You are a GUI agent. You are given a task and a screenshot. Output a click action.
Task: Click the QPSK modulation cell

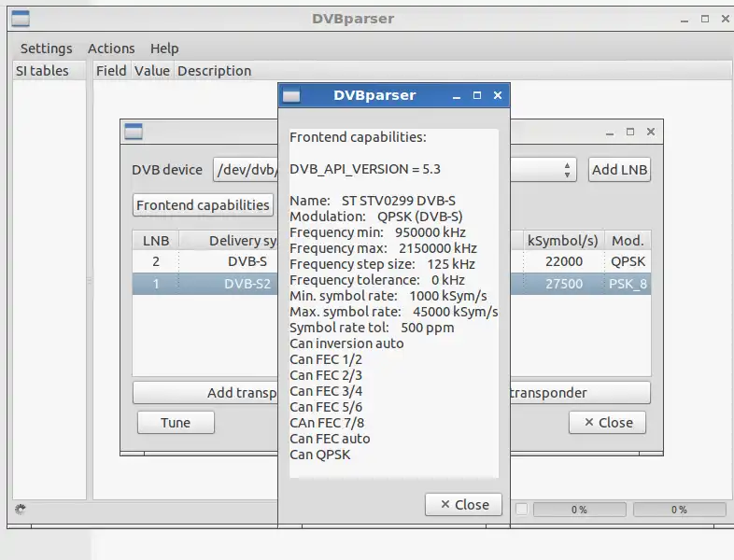point(628,261)
